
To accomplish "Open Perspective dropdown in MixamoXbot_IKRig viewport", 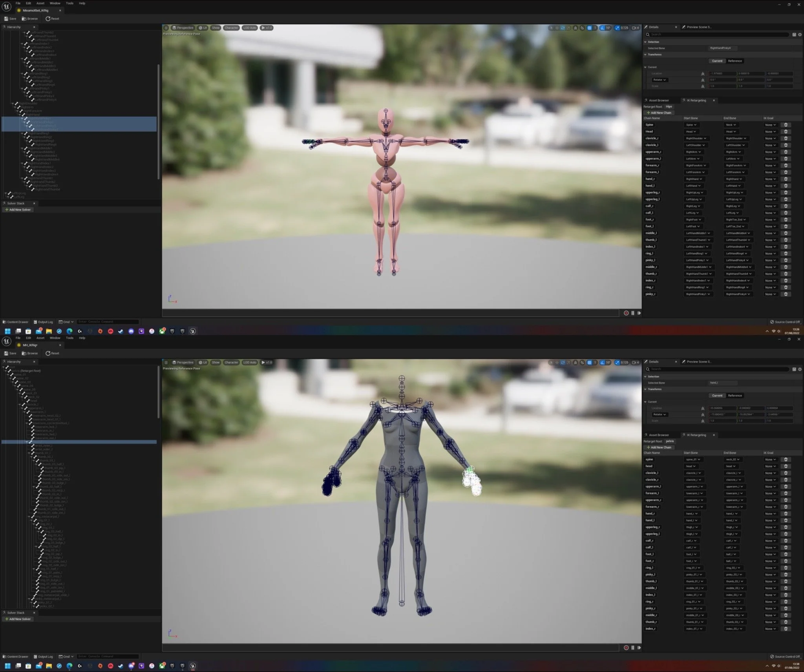I will [183, 28].
